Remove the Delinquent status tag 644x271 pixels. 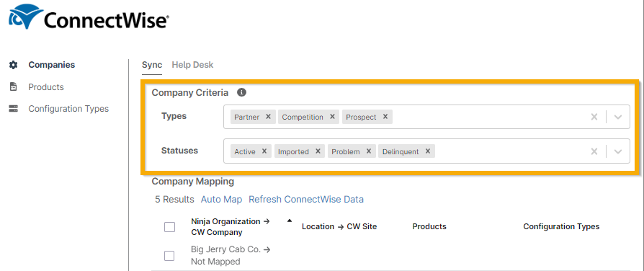(428, 151)
